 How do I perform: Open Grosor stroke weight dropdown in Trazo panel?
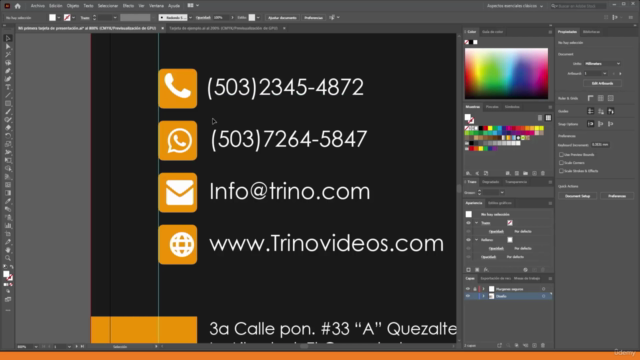[x=502, y=193]
